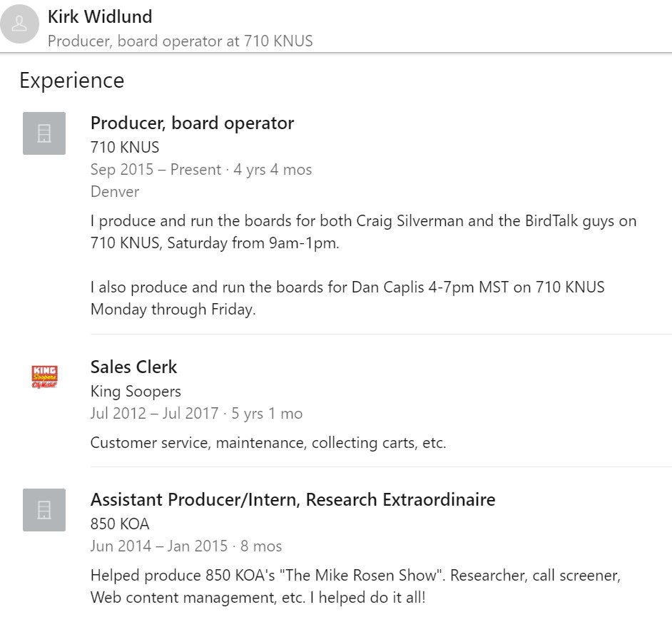
Task: Click the King Soopers logo
Action: point(44,377)
